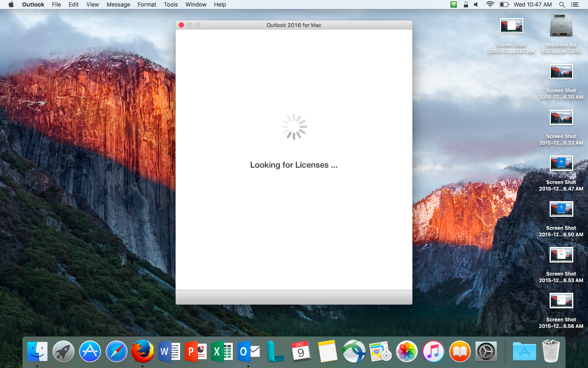Image resolution: width=588 pixels, height=368 pixels.
Task: Open the Message menu
Action: [118, 4]
